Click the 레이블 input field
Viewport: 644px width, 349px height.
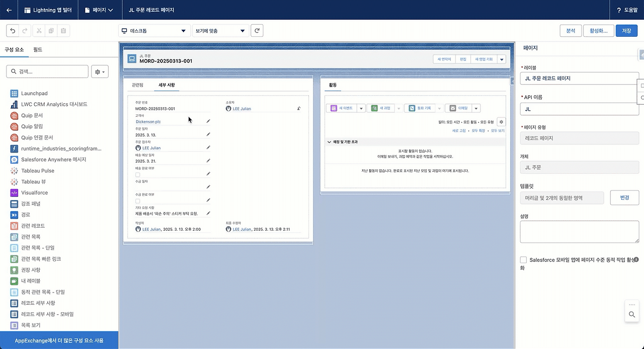(x=579, y=79)
